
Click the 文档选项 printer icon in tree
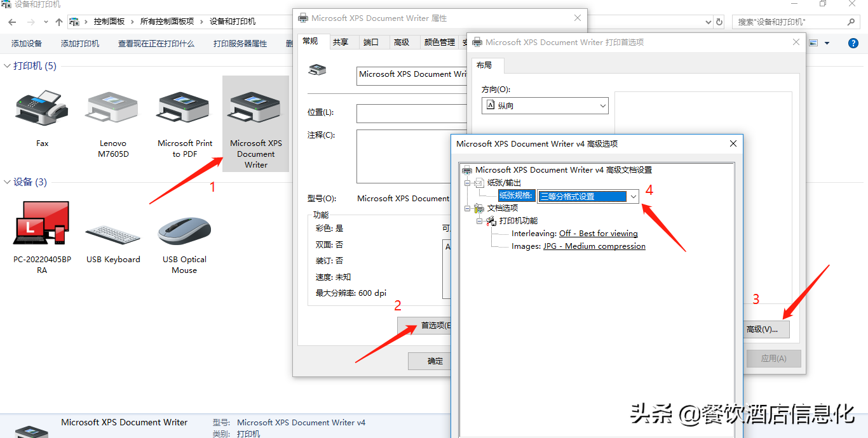tap(480, 208)
